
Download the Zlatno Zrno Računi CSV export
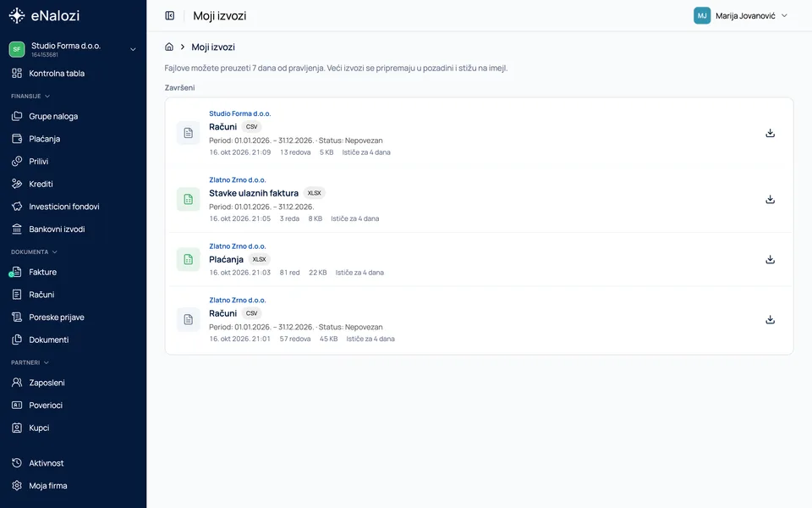click(770, 320)
